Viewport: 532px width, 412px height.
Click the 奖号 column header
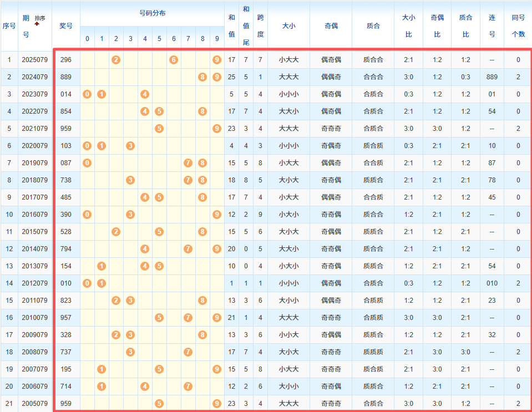point(66,26)
